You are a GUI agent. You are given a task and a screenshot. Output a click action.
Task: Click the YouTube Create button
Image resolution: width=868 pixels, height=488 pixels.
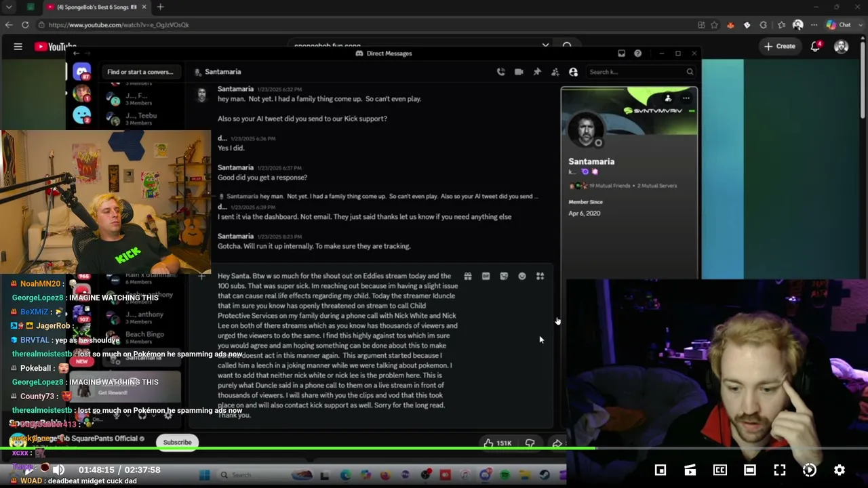(x=779, y=46)
